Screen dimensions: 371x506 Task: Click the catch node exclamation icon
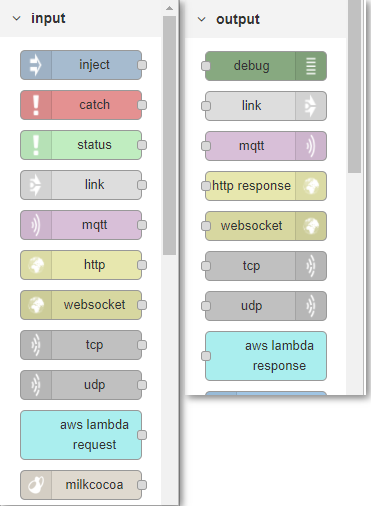tap(36, 105)
